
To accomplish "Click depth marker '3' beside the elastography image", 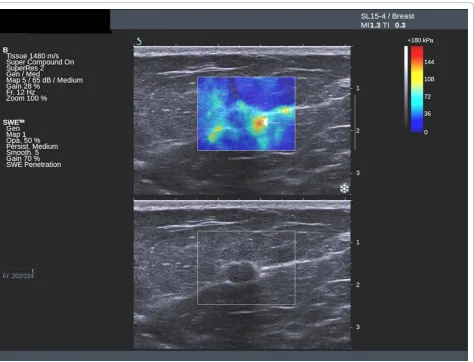I will 358,173.
